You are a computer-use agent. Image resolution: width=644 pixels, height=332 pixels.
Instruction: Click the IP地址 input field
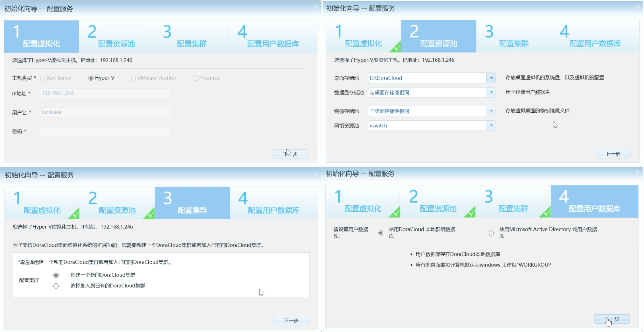click(x=106, y=93)
